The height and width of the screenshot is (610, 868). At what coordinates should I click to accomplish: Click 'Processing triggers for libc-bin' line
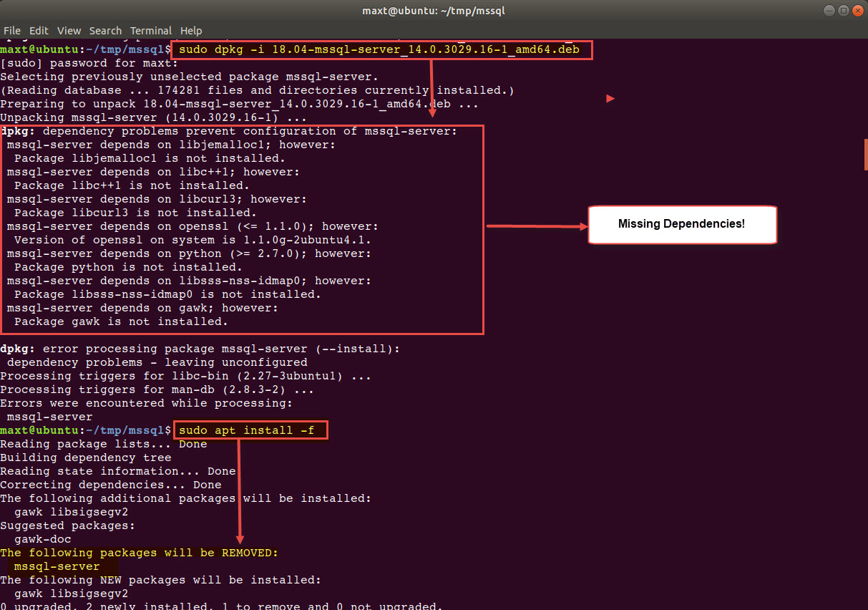click(186, 377)
